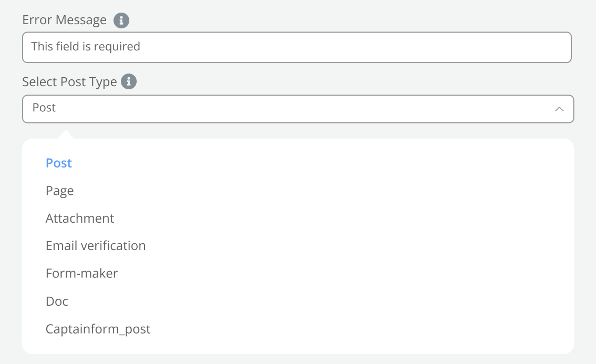Pick the Attachment post type option
Screen dimensions: 596x364
coord(80,219)
